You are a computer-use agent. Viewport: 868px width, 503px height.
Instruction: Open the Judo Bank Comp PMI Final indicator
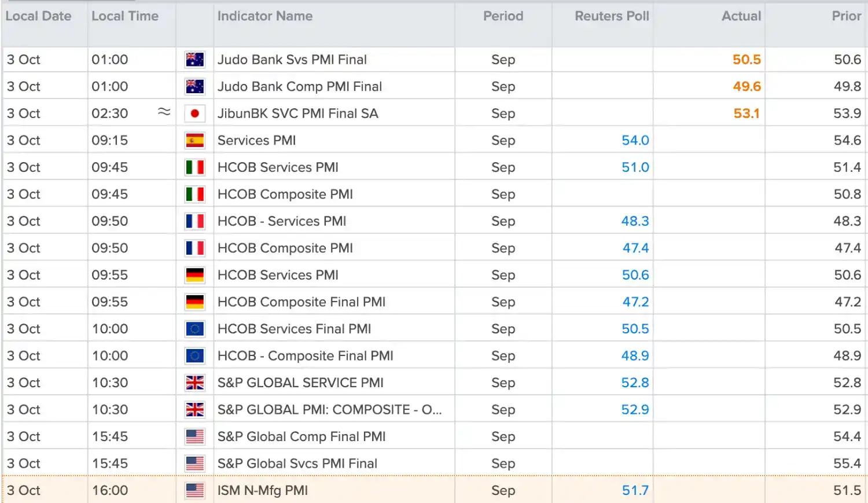coord(300,86)
